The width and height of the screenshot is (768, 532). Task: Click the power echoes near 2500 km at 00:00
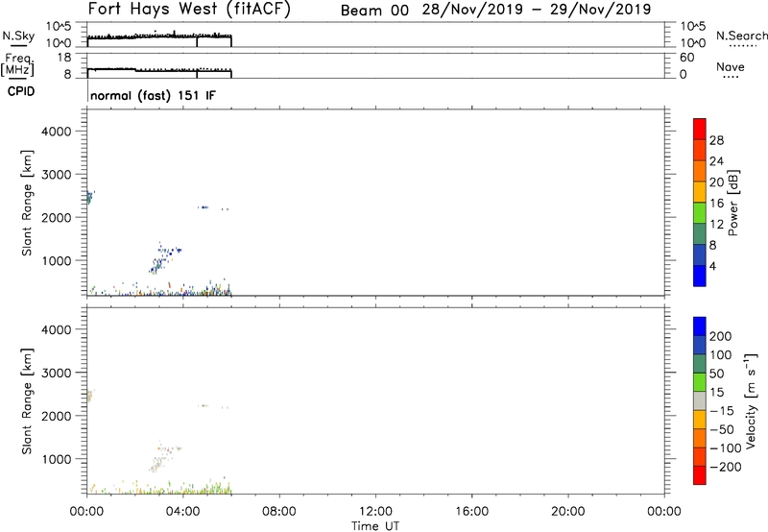(x=89, y=197)
